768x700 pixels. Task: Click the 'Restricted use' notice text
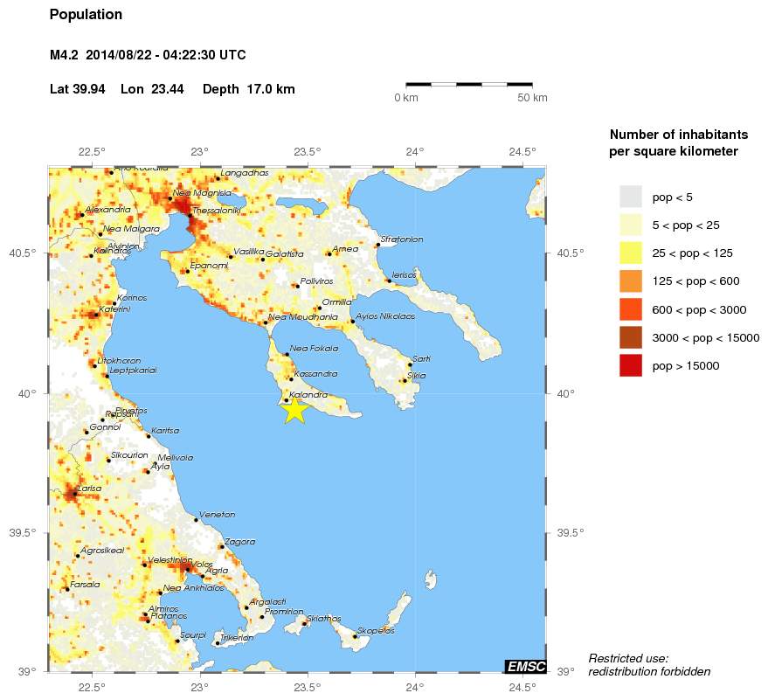tap(649, 665)
